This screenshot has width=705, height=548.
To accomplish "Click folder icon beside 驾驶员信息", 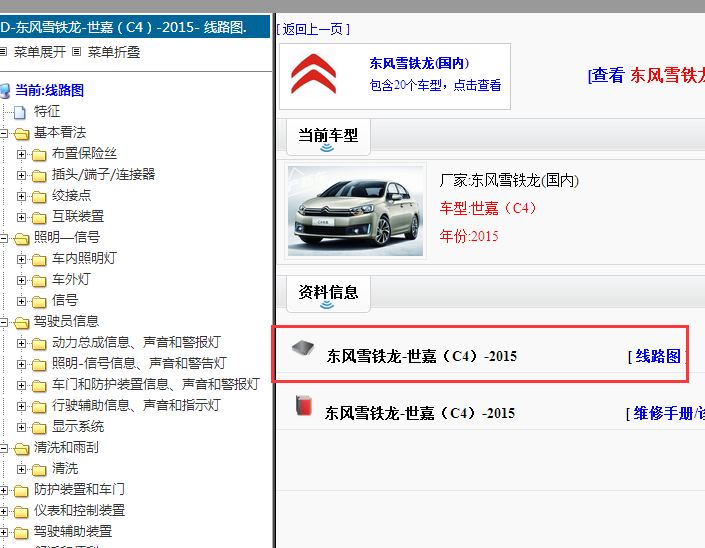I will point(22,322).
